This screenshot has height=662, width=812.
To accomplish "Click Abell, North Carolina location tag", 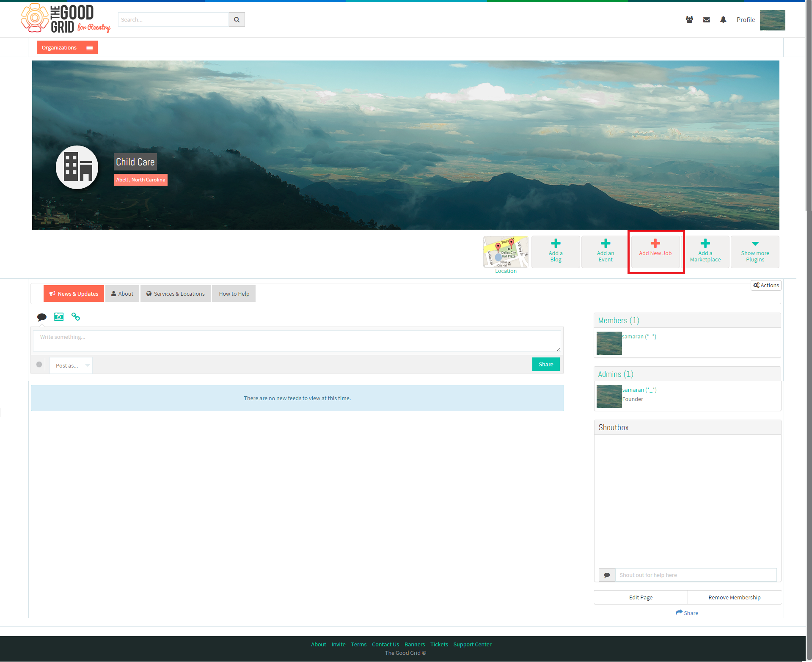I will (x=141, y=180).
